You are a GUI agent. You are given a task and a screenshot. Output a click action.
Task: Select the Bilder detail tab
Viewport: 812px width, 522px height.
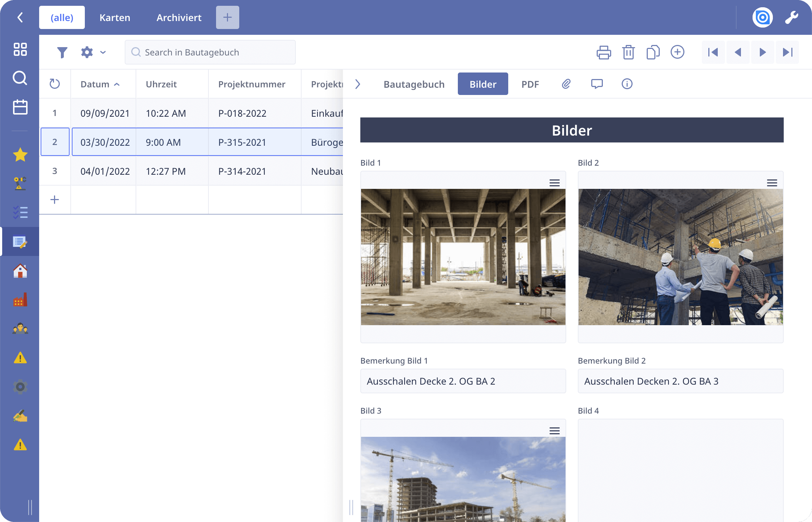click(x=483, y=84)
